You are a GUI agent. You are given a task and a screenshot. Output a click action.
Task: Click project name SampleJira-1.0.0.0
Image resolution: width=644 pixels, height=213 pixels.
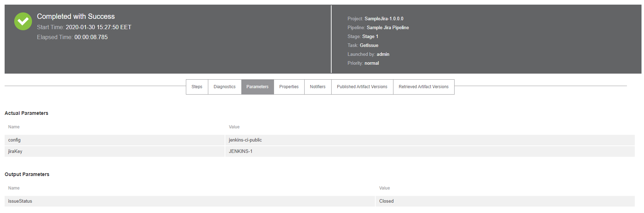384,18
